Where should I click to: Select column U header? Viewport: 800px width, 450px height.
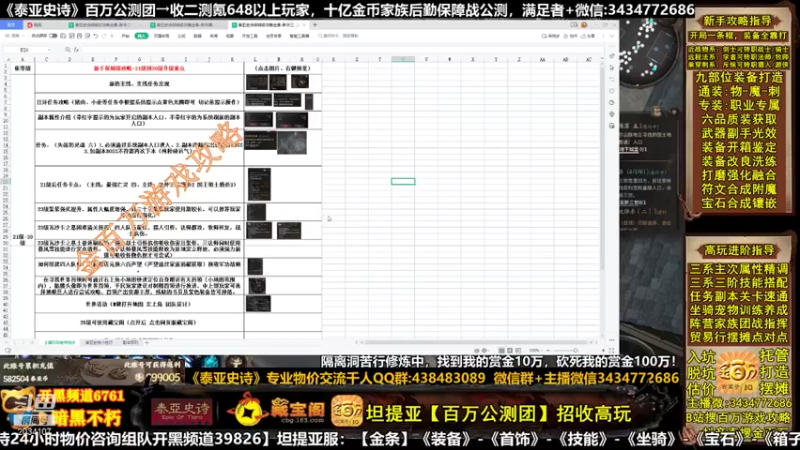[x=403, y=59]
